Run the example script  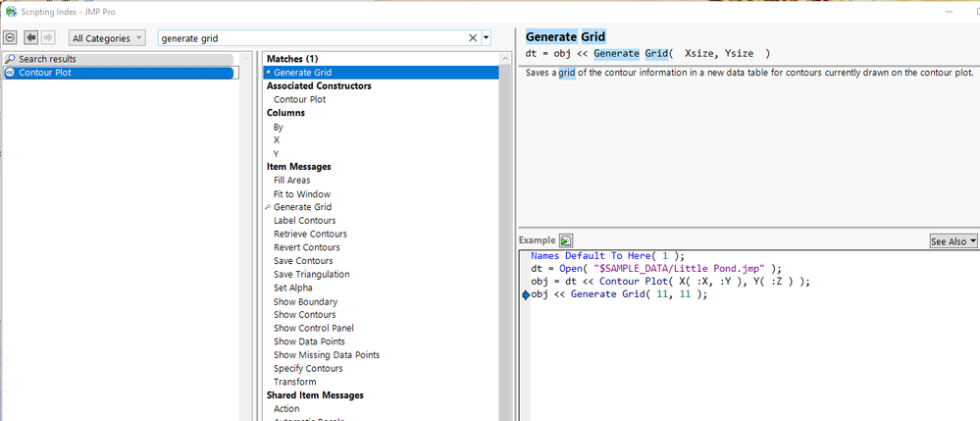[x=566, y=240]
